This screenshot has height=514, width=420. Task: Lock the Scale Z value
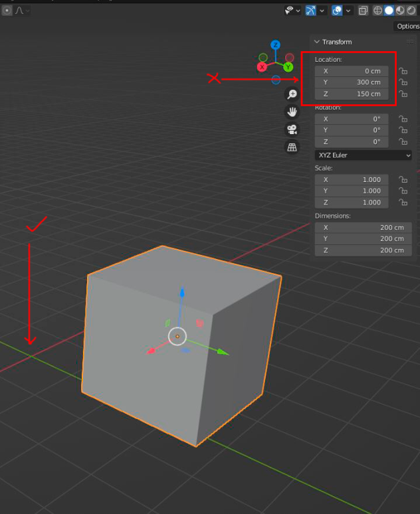403,203
